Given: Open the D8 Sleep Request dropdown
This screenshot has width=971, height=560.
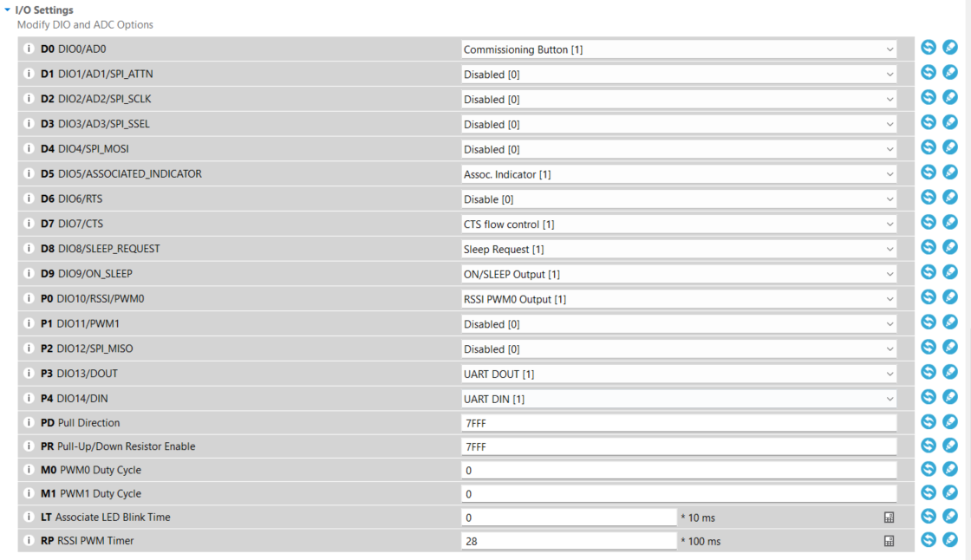Looking at the screenshot, I should pos(679,249).
